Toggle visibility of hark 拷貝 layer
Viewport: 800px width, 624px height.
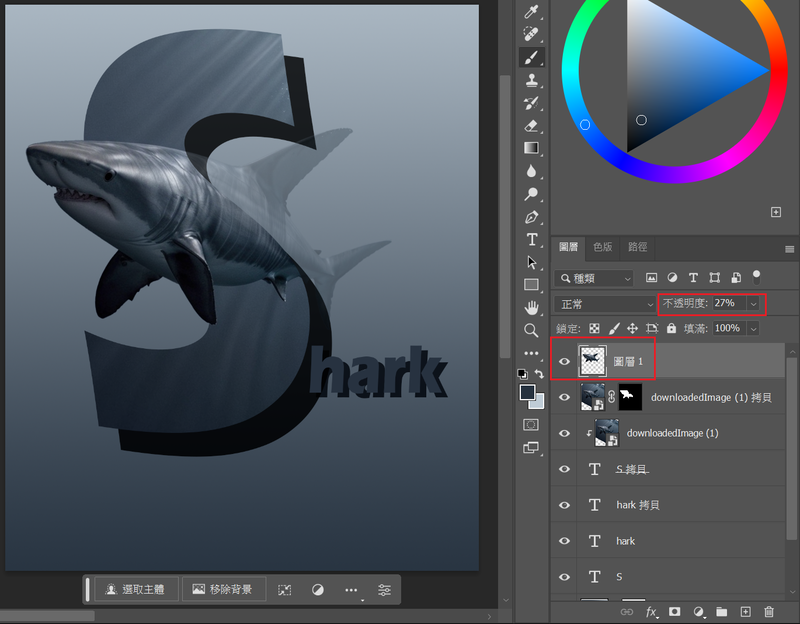click(x=564, y=505)
